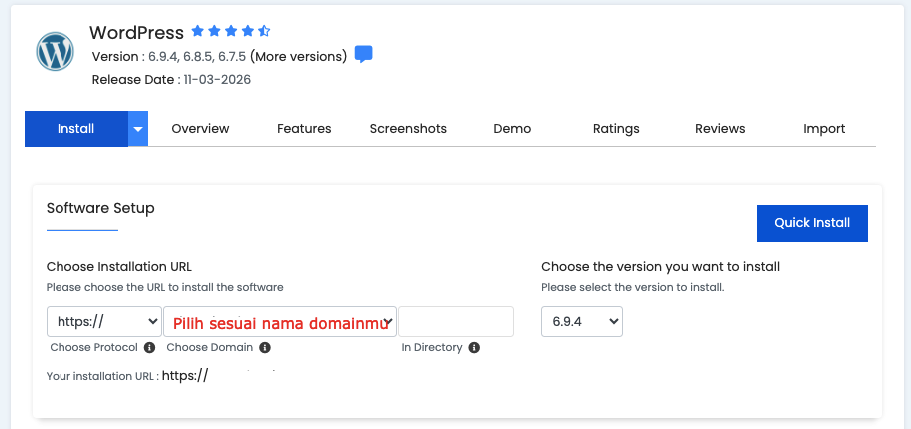Open the Import tab
911x429 pixels.
tap(824, 128)
